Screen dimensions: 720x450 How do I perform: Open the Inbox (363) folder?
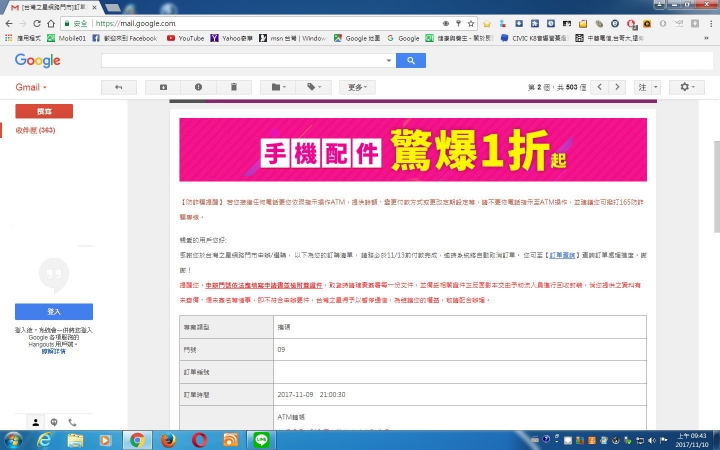point(35,130)
